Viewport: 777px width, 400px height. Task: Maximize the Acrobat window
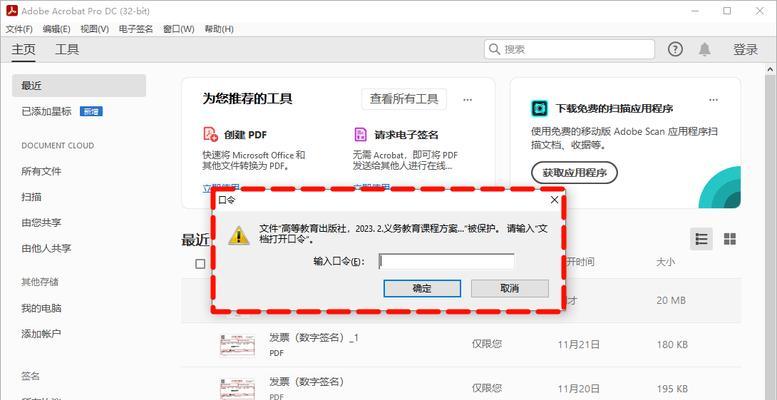[x=727, y=10]
